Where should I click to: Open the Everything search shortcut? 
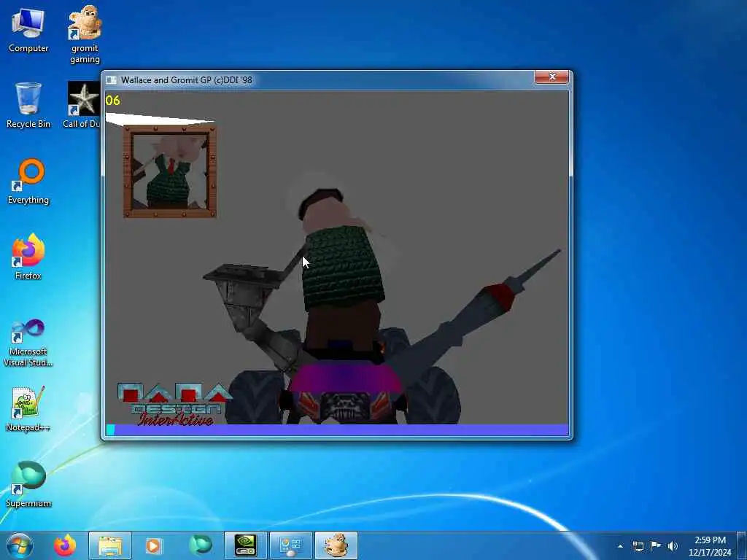(28, 182)
